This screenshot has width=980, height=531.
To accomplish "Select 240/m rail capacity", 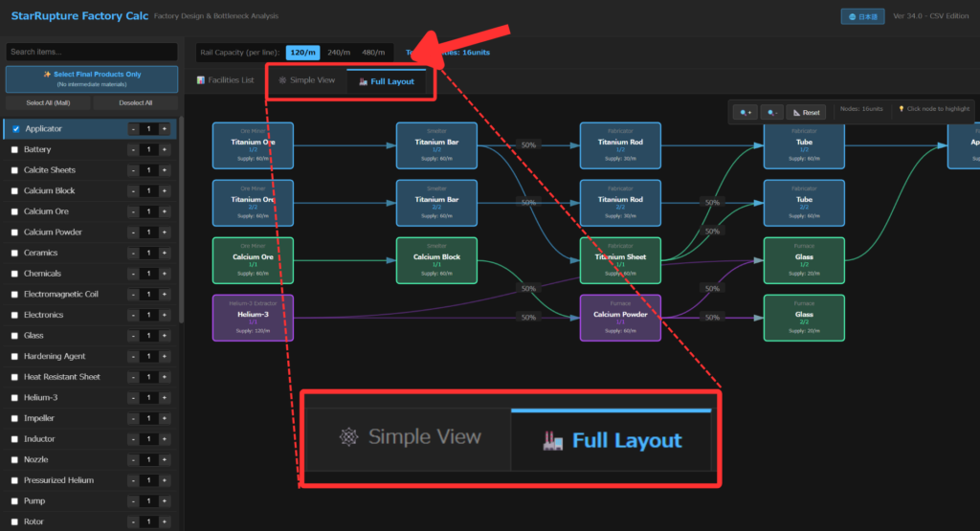I will pyautogui.click(x=339, y=53).
